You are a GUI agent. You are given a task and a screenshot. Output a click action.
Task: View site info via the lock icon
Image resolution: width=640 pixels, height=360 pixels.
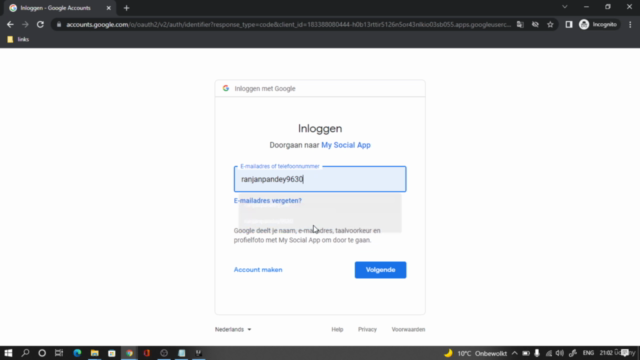(x=59, y=24)
